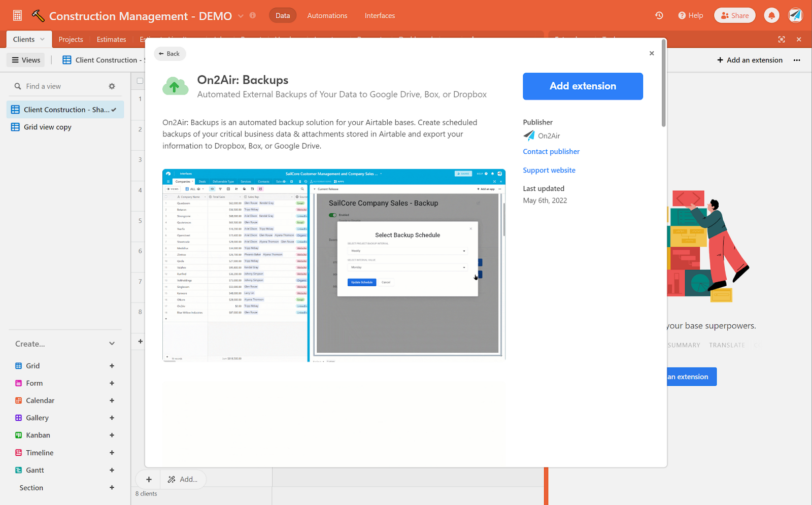Image resolution: width=812 pixels, height=505 pixels.
Task: Open the base history icon
Action: (659, 16)
